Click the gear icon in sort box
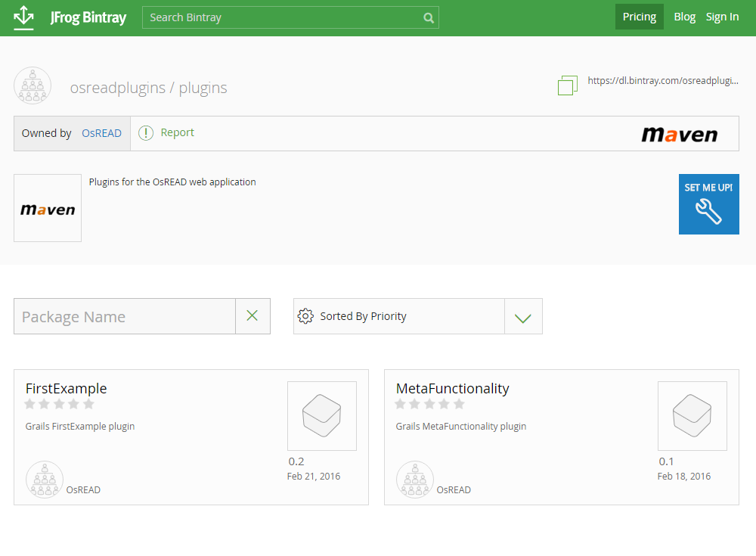Screen dimensions: 756x556 [305, 316]
